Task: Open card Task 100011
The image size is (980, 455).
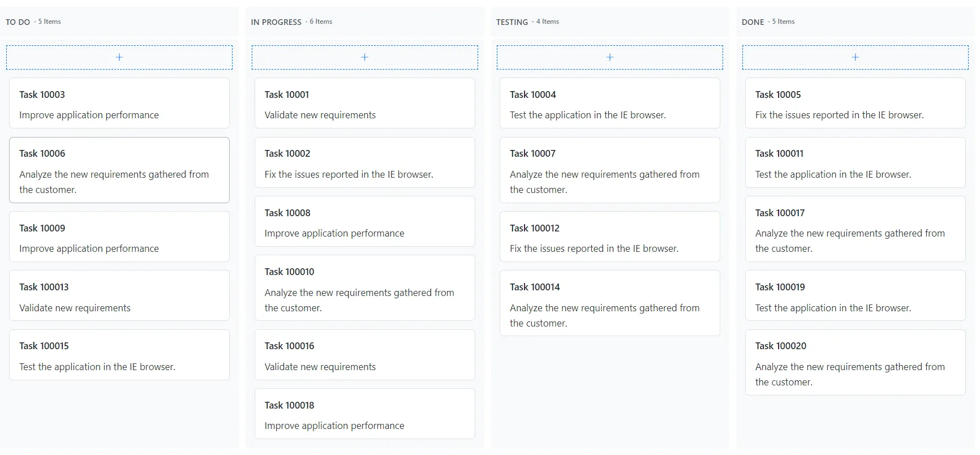Action: tap(856, 162)
